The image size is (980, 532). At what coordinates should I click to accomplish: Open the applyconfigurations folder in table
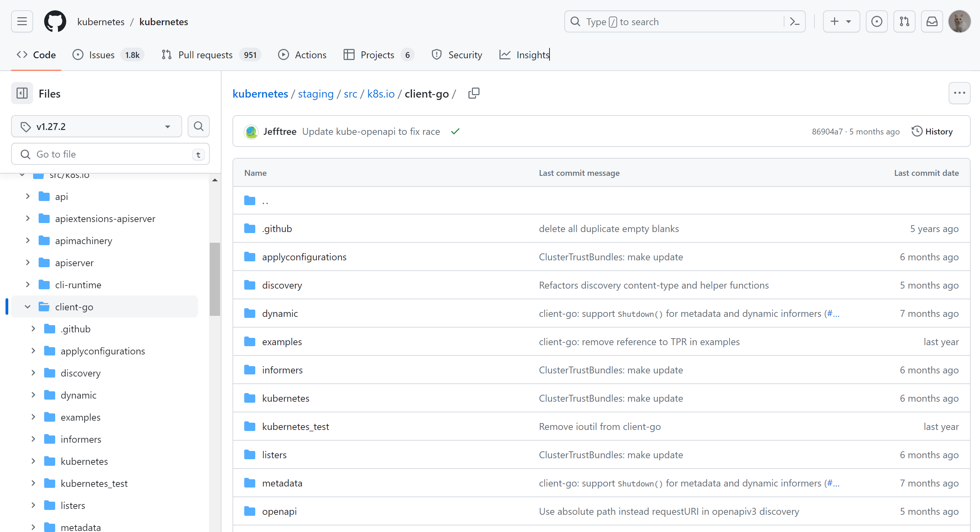(304, 257)
